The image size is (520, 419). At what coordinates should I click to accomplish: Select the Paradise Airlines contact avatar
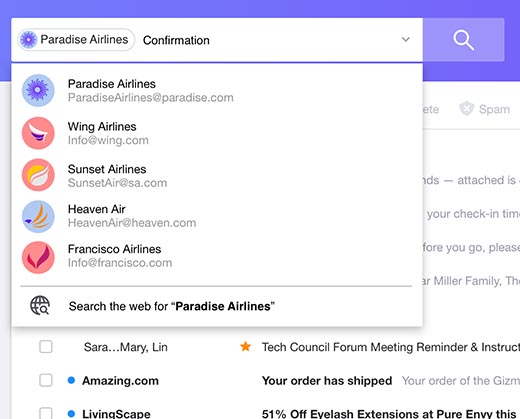pos(38,90)
